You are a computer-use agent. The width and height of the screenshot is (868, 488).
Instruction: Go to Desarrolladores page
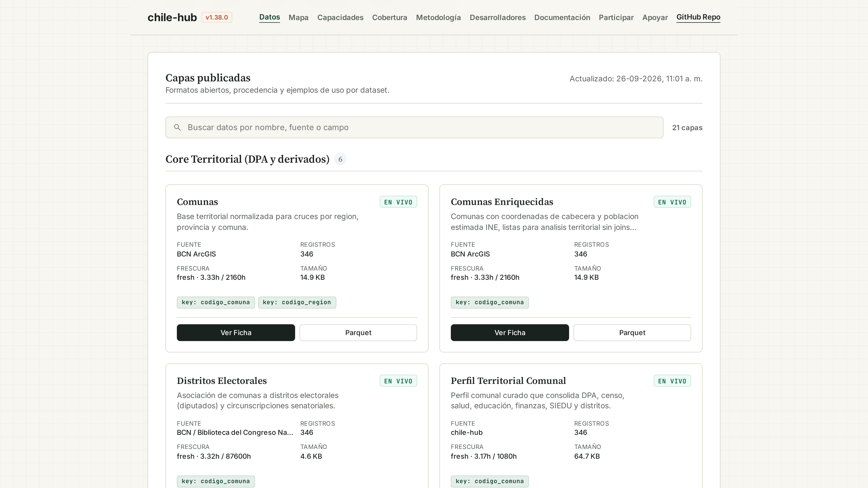[x=498, y=18]
